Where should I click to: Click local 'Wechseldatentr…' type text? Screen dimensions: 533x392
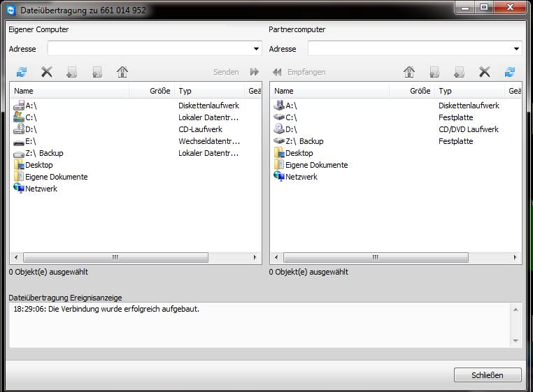point(209,141)
